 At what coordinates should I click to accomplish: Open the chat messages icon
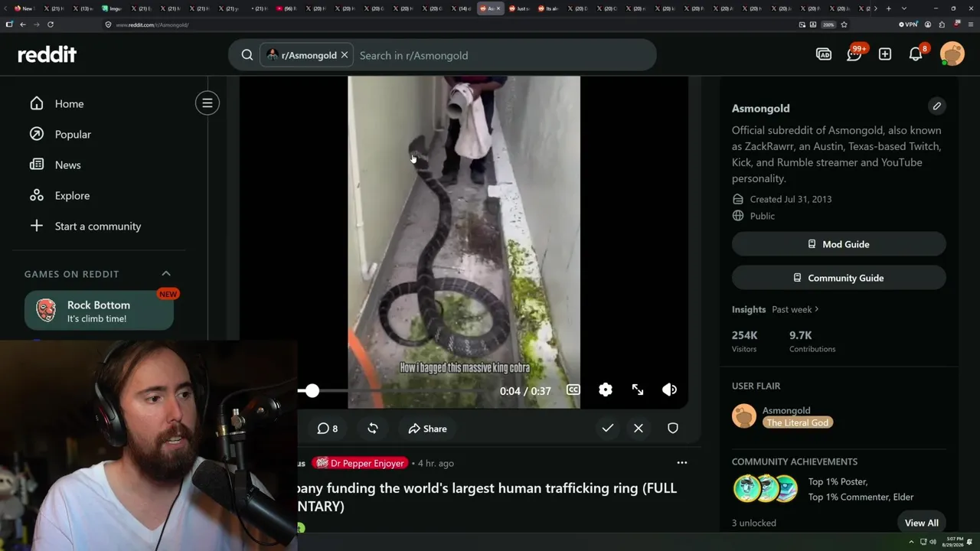pyautogui.click(x=854, y=54)
